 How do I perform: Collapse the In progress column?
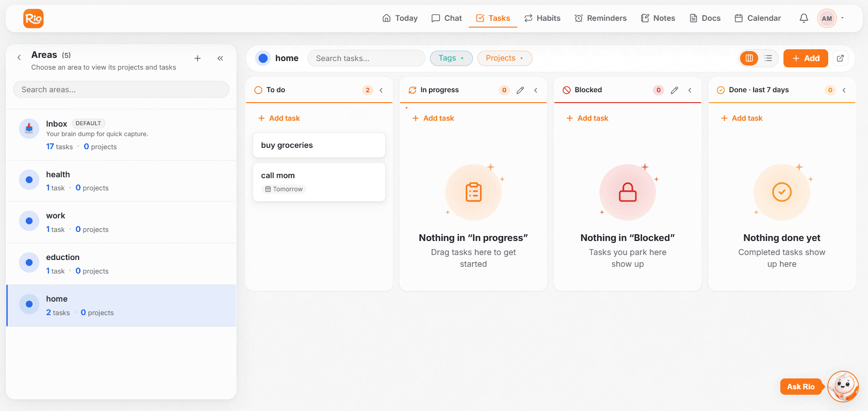[x=536, y=90]
